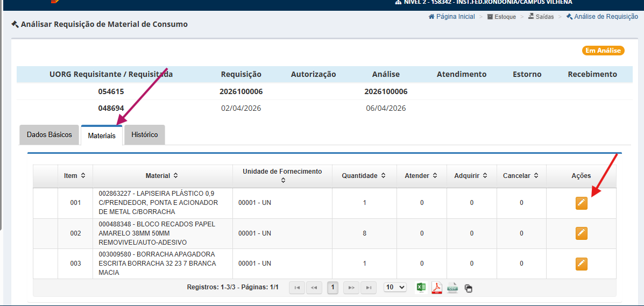Click edit pencil for item 002 Bloco Recados
This screenshot has width=644, height=306.
coord(581,233)
